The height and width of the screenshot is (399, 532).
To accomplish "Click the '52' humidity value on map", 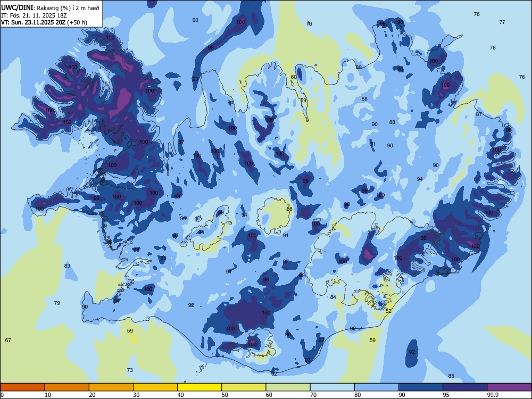I will coord(388,311).
